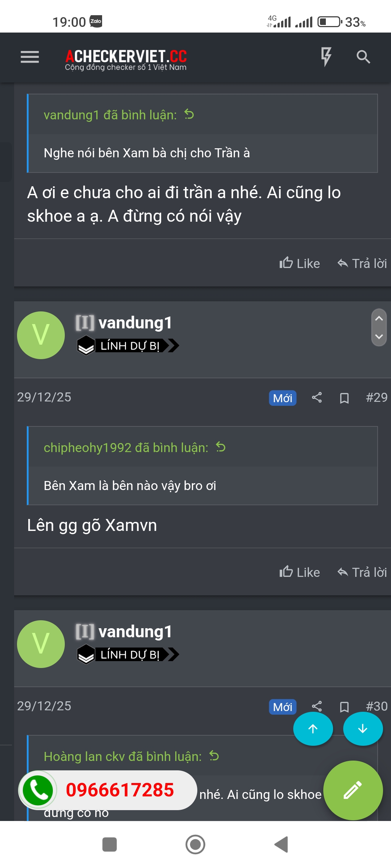Open the hamburger navigation menu
Screen dimensions: 391x868
point(30,57)
